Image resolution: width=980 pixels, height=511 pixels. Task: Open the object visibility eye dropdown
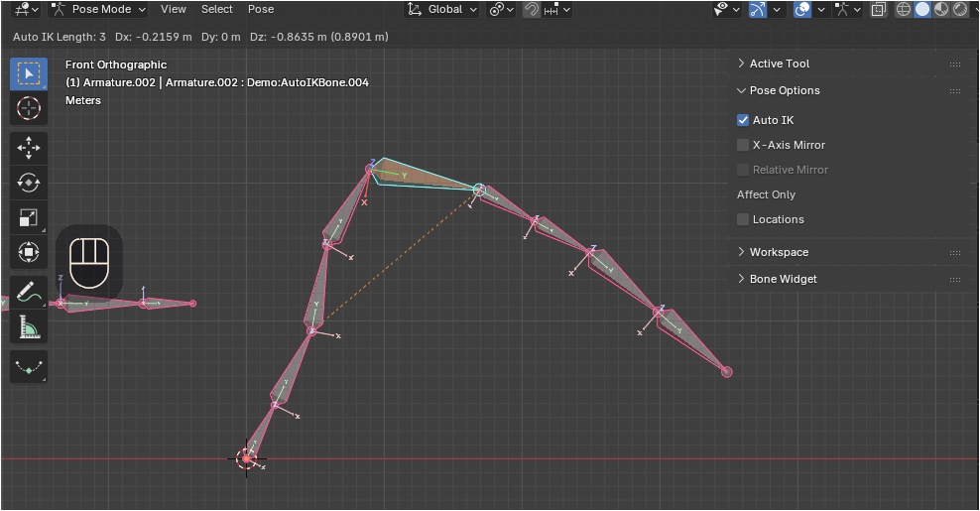[727, 9]
